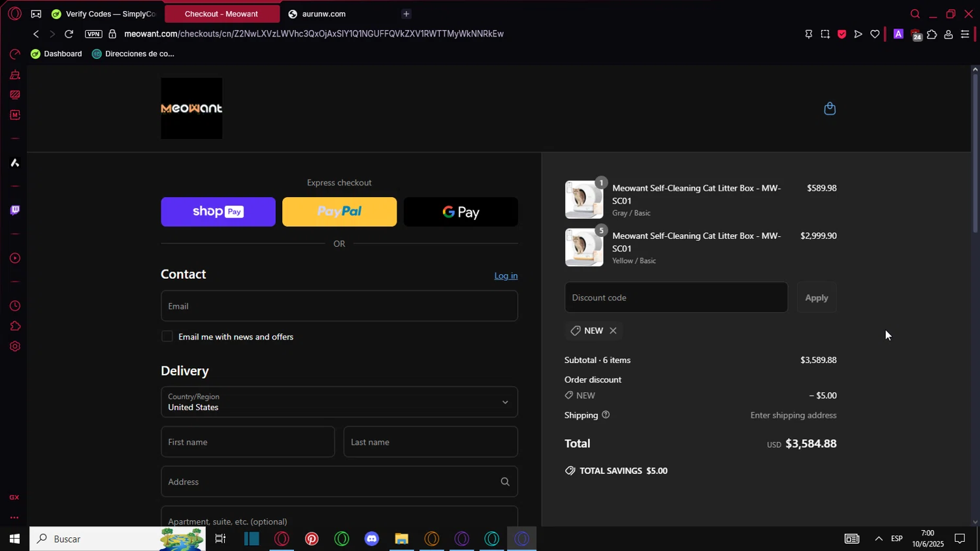
Task: Click the sidebar Aria AI icon
Action: click(x=14, y=163)
